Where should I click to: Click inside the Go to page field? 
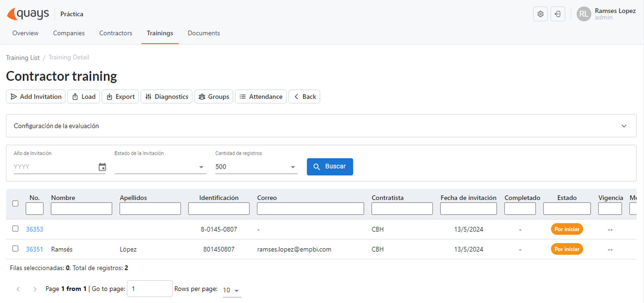(150, 288)
